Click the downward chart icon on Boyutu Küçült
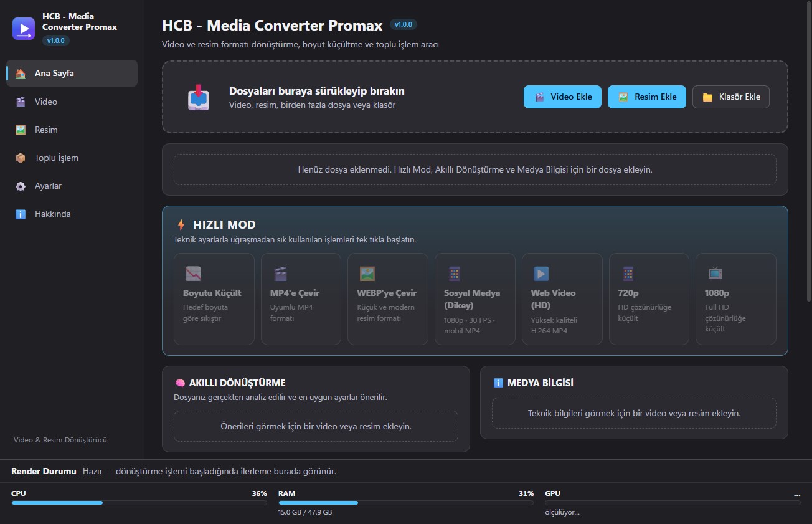 coord(193,274)
